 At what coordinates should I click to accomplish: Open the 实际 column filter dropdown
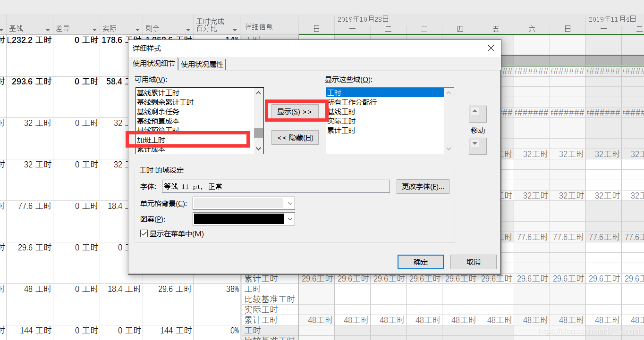coord(136,30)
